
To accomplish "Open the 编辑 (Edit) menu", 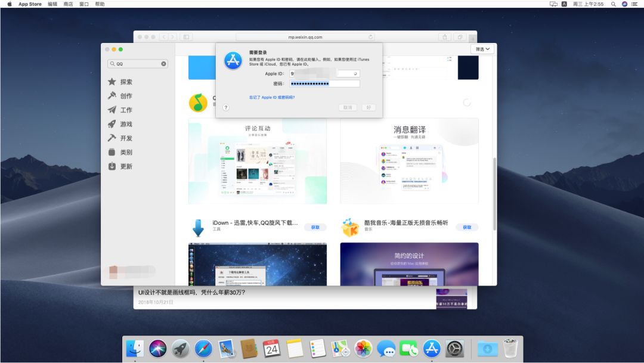I will pyautogui.click(x=52, y=4).
